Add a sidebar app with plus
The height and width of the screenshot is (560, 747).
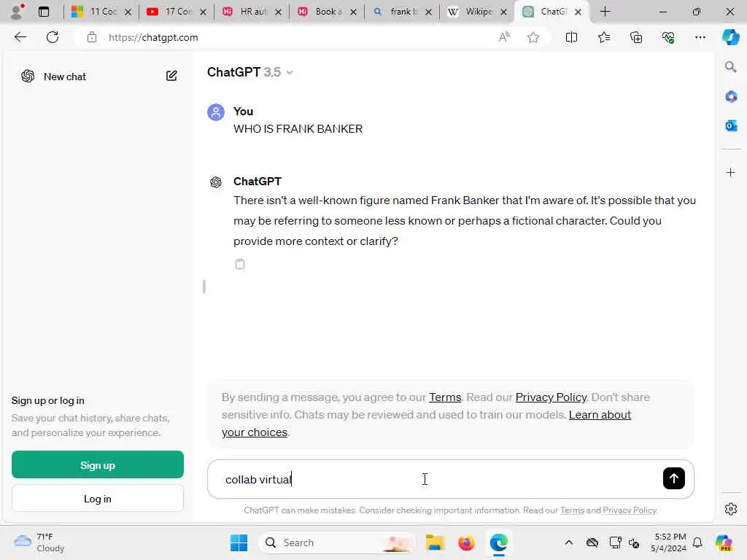[731, 172]
